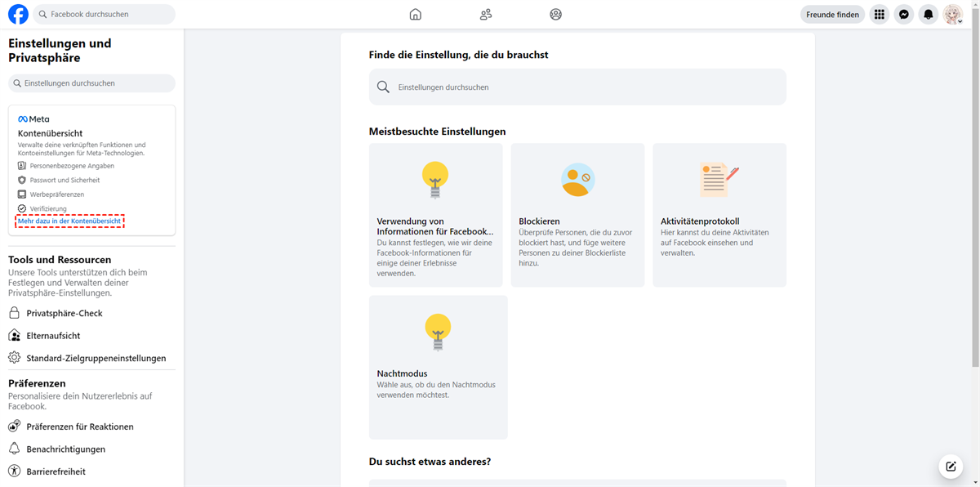Click the Facebook logo icon
980x487 pixels.
(18, 14)
